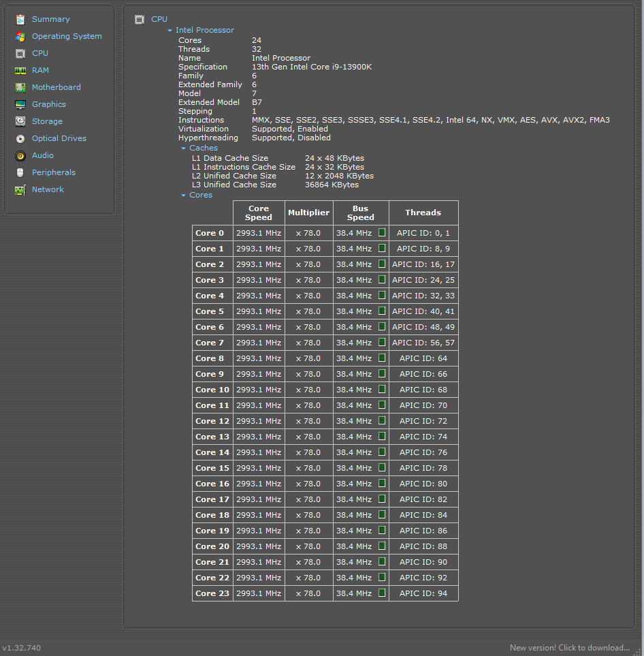Click the Operating System Windows flag icon
This screenshot has height=656, width=644.
20,36
